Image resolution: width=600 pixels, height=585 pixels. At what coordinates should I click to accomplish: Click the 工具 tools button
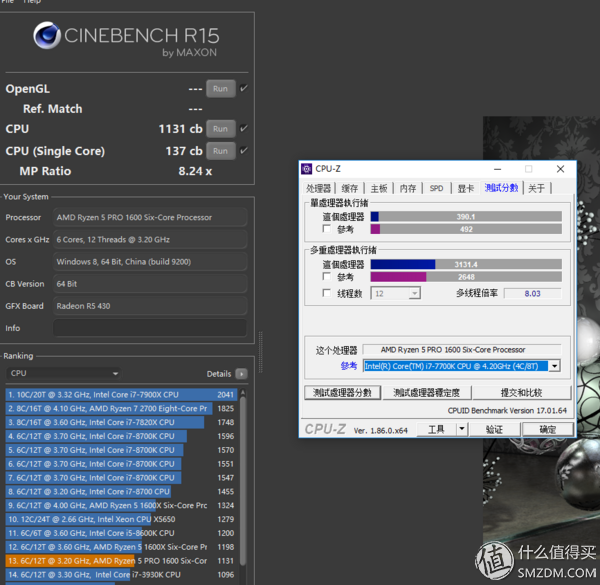436,429
